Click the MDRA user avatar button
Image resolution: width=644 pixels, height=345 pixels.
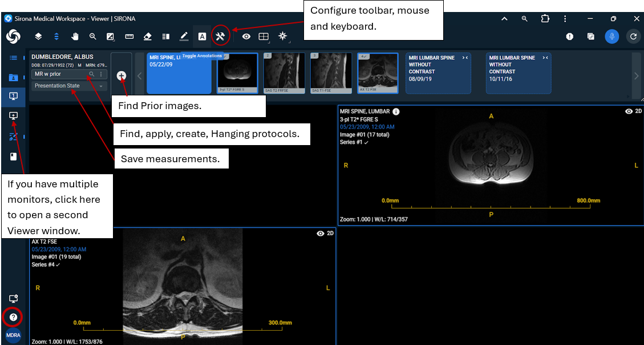[13, 335]
